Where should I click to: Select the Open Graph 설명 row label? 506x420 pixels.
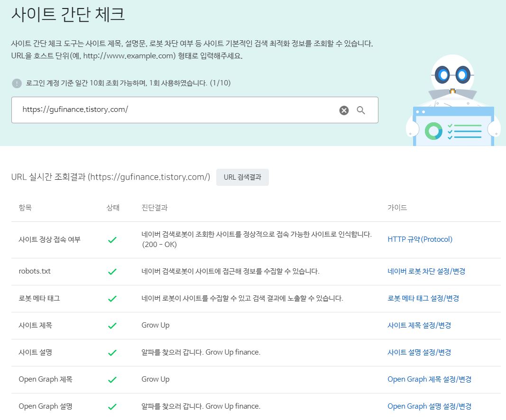point(46,406)
